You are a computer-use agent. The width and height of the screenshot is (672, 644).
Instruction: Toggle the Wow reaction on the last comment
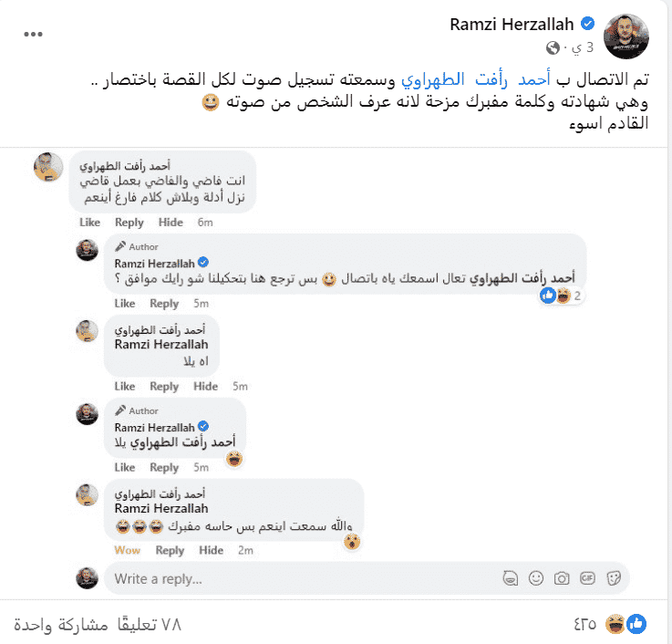128,550
